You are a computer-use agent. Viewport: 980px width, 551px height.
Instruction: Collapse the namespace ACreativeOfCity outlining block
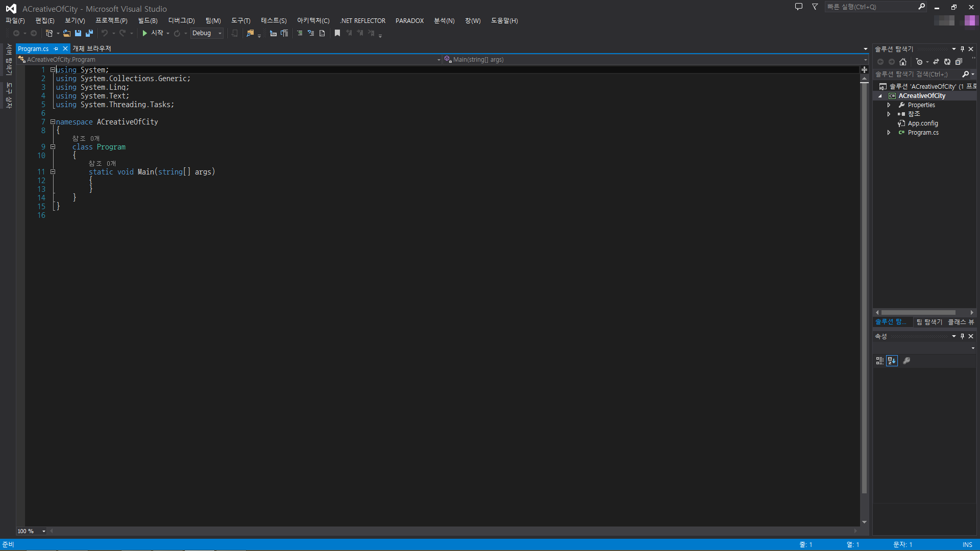(x=53, y=122)
